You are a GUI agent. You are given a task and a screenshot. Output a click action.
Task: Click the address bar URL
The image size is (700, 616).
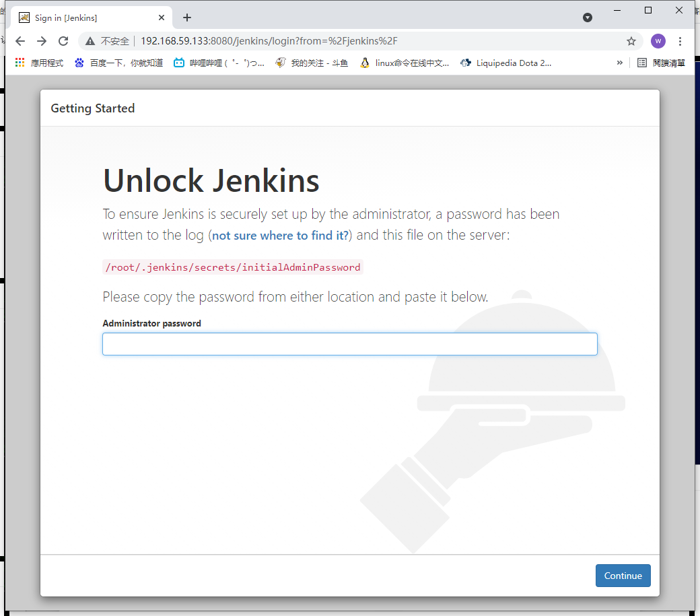(x=269, y=41)
